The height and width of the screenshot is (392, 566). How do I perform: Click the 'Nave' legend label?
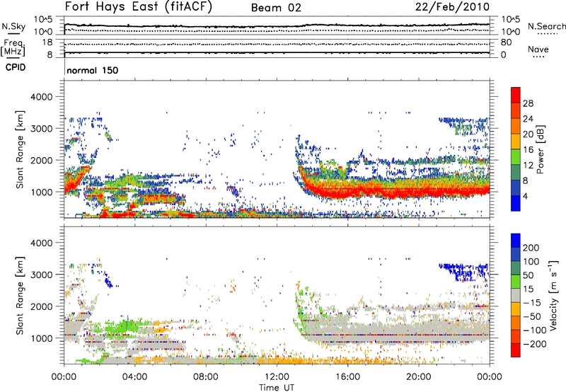click(538, 50)
